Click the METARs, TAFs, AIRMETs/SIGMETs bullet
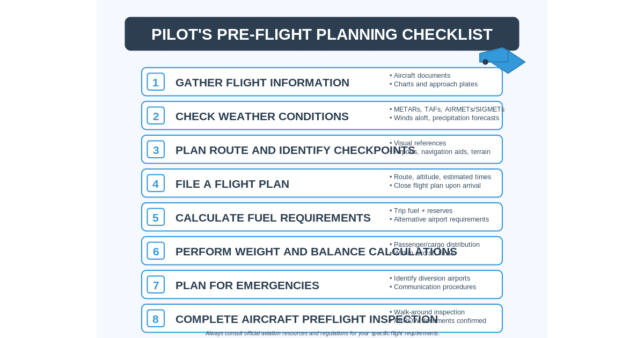 [447, 109]
